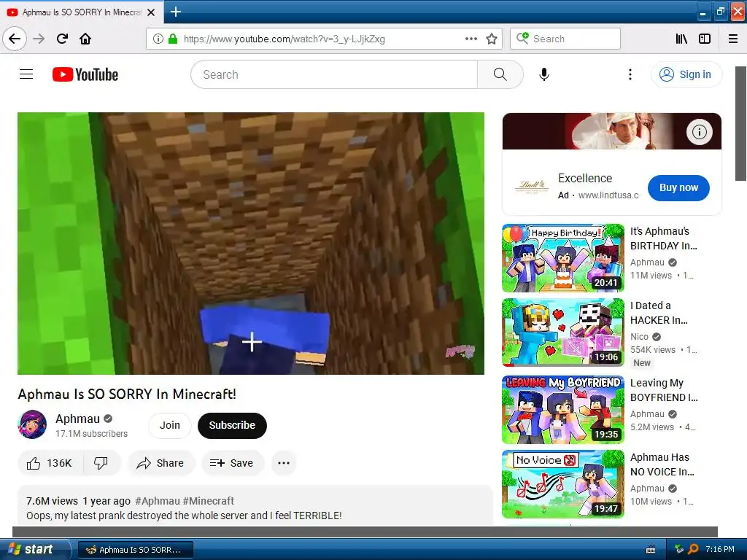
Task: Open the Aphmau channel avatar
Action: point(32,424)
